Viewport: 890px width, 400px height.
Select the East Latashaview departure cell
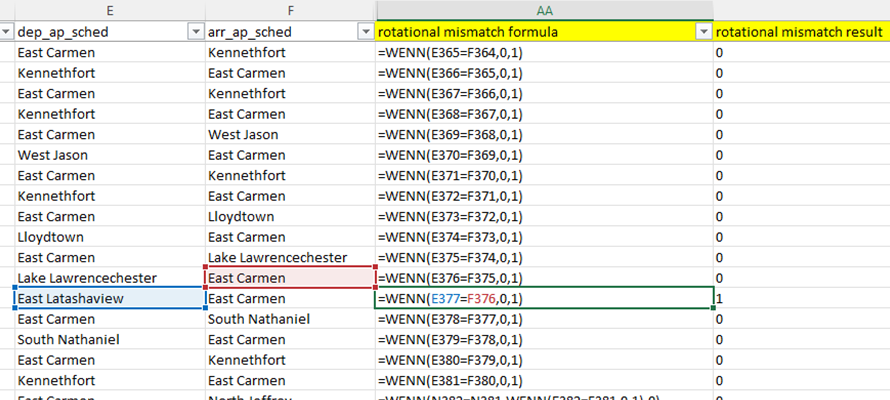pyautogui.click(x=110, y=298)
